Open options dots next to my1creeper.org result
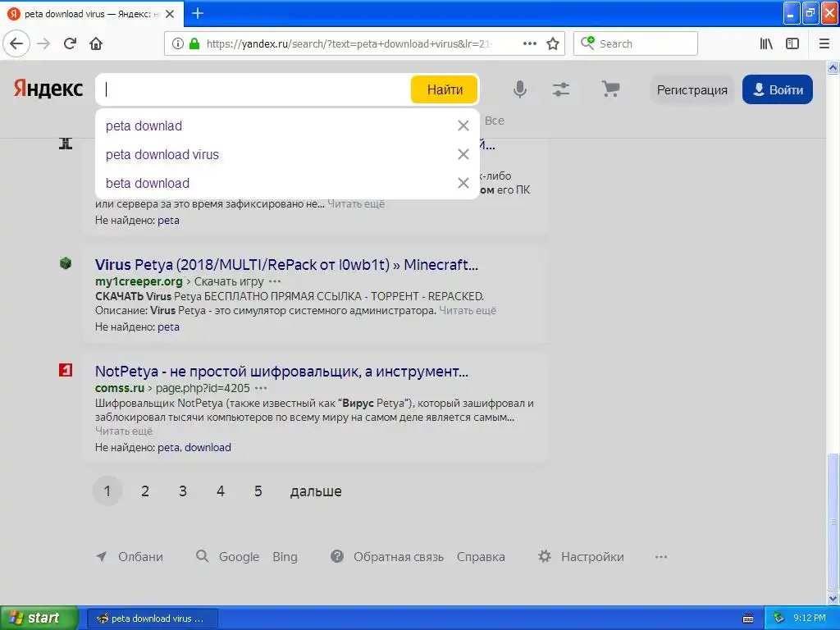This screenshot has width=840, height=630. [x=275, y=281]
